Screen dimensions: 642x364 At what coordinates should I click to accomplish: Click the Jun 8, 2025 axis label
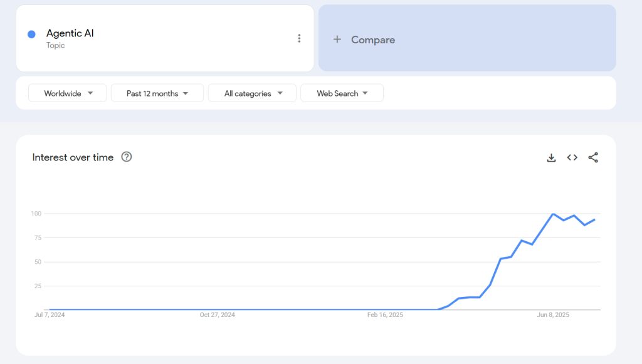coord(553,315)
